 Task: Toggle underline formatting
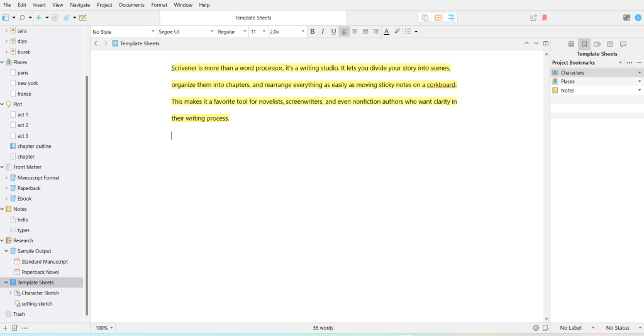[x=333, y=31]
